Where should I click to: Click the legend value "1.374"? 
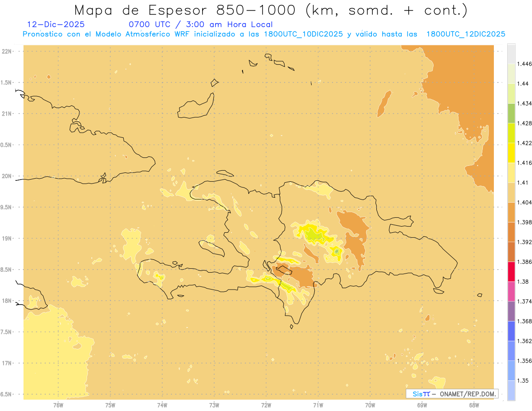[524, 301]
